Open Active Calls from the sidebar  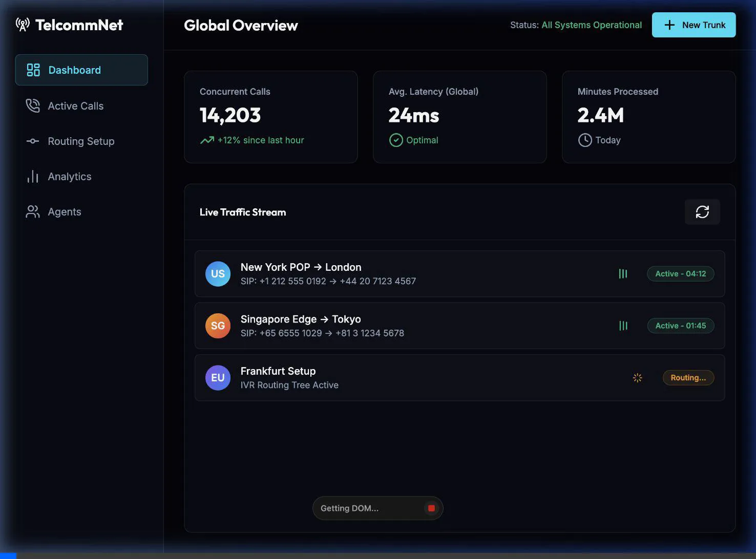click(75, 106)
